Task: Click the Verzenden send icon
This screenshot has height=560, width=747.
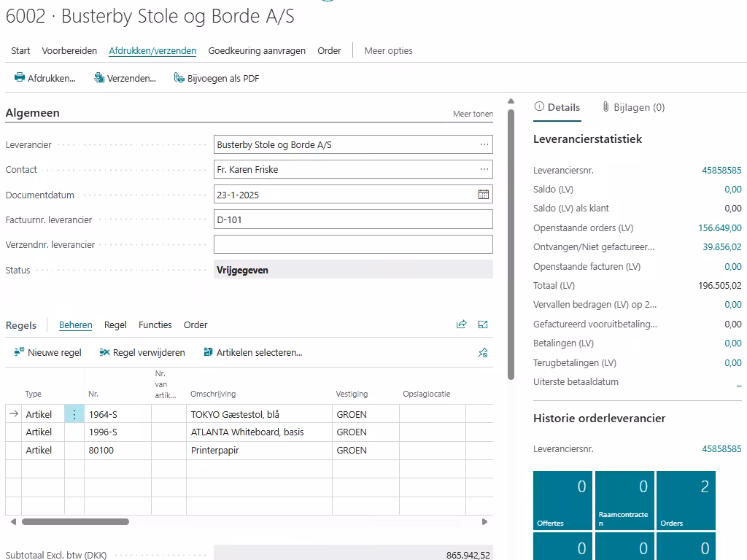Action: pyautogui.click(x=99, y=78)
